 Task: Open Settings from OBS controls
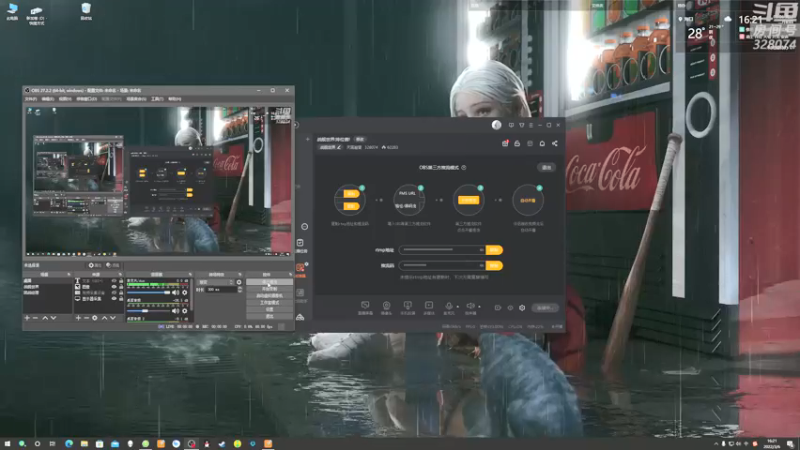point(269,309)
